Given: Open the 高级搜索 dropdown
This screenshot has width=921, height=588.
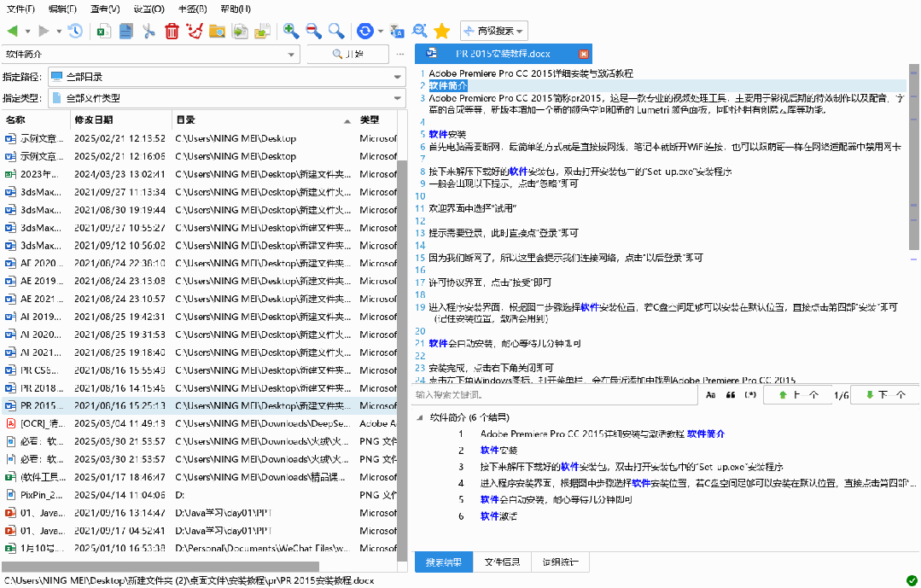Looking at the screenshot, I should point(494,31).
